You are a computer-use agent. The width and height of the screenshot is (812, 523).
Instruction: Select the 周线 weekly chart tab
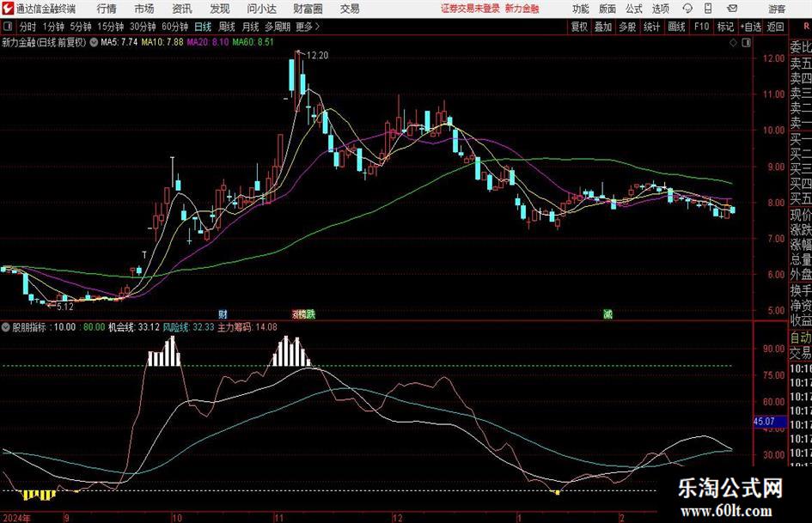click(x=227, y=27)
